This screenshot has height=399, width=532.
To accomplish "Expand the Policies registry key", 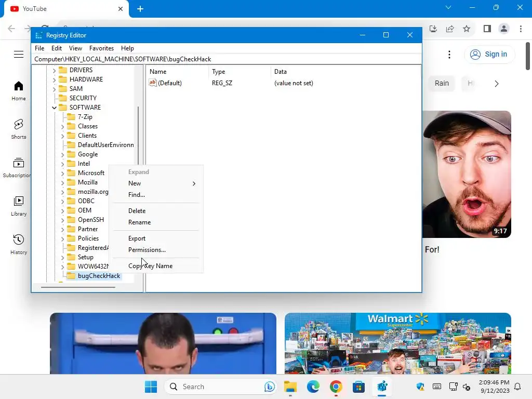I will (62, 239).
